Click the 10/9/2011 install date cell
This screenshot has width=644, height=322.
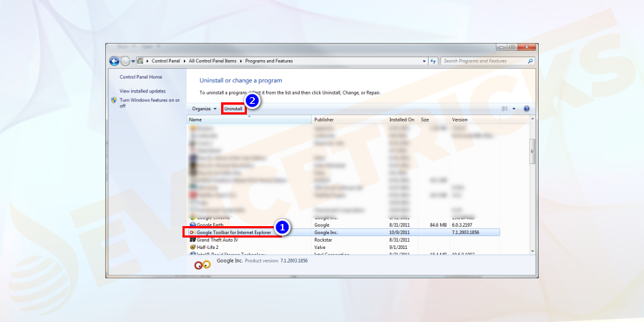point(399,233)
